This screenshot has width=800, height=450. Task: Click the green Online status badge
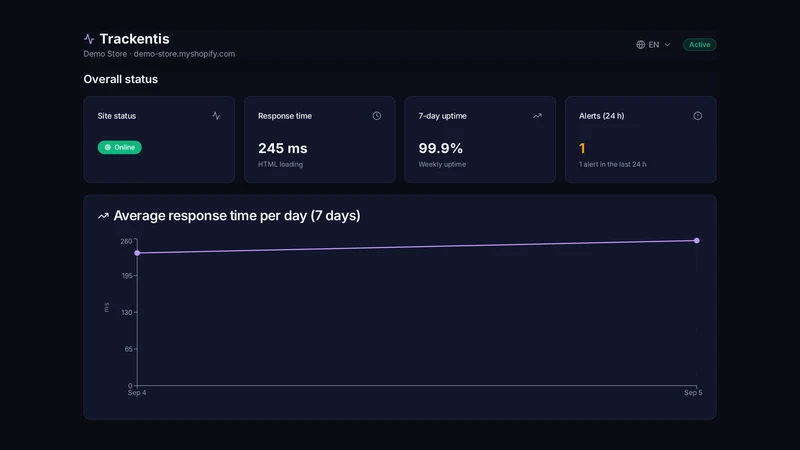pos(119,147)
